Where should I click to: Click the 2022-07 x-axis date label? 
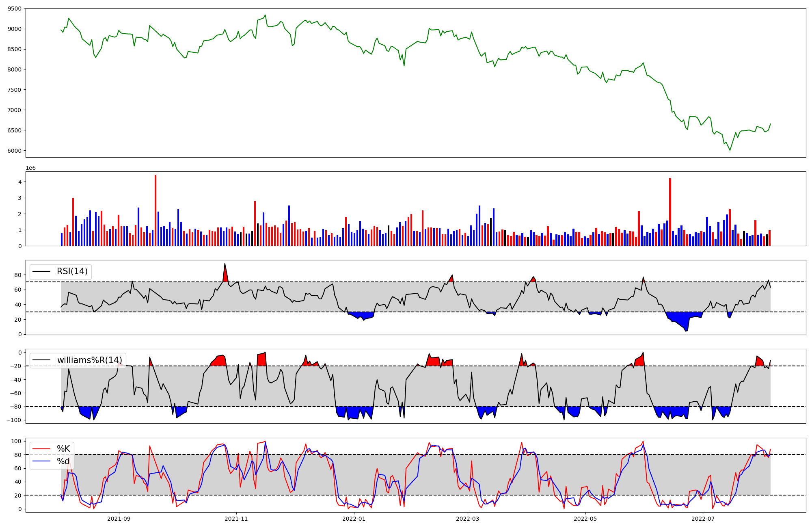click(x=703, y=519)
